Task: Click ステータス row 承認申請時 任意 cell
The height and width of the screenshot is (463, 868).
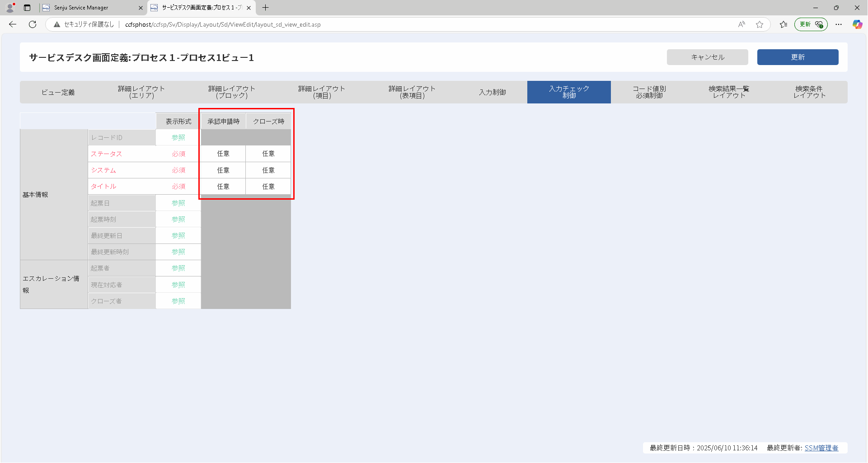Action: pyautogui.click(x=223, y=154)
